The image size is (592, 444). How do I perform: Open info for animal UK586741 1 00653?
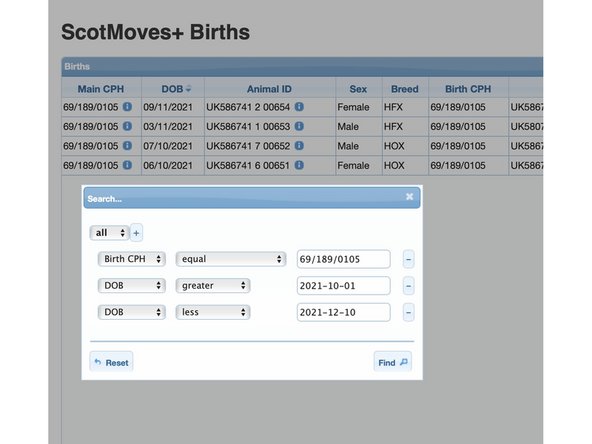pyautogui.click(x=299, y=126)
